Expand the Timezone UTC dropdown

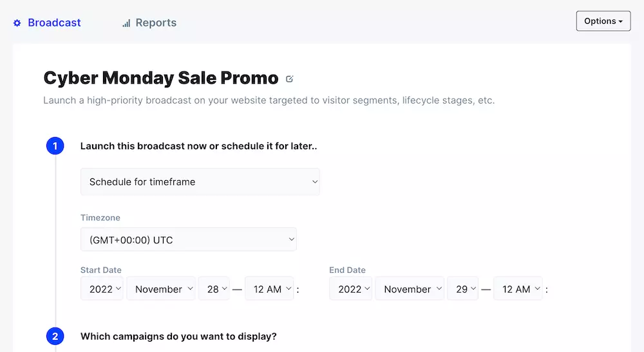click(188, 240)
